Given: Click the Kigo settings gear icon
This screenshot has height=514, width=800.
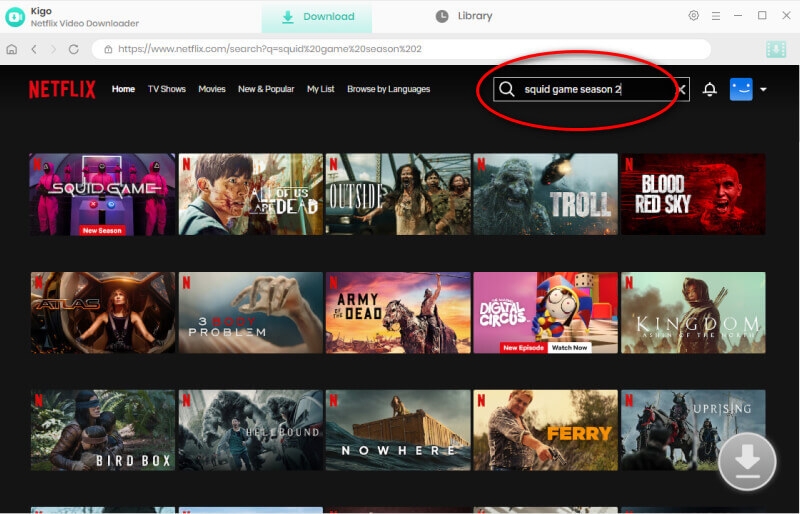Looking at the screenshot, I should tap(694, 16).
